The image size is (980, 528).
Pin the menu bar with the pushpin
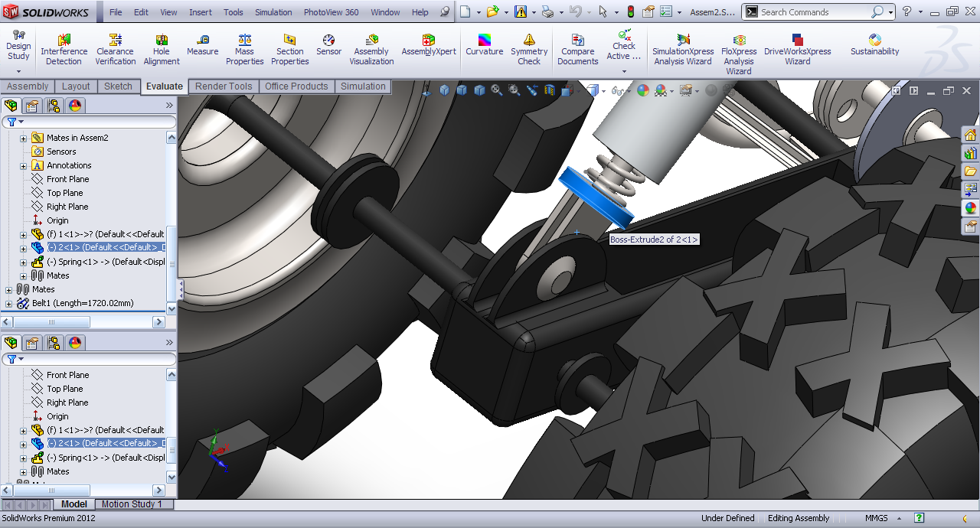click(446, 11)
